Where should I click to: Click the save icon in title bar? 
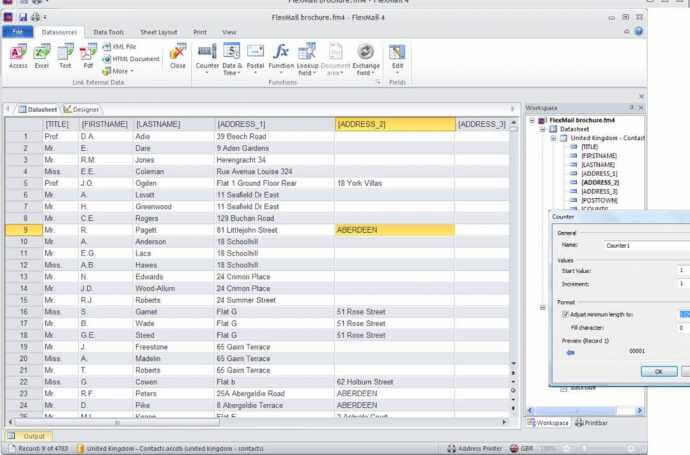click(x=23, y=17)
